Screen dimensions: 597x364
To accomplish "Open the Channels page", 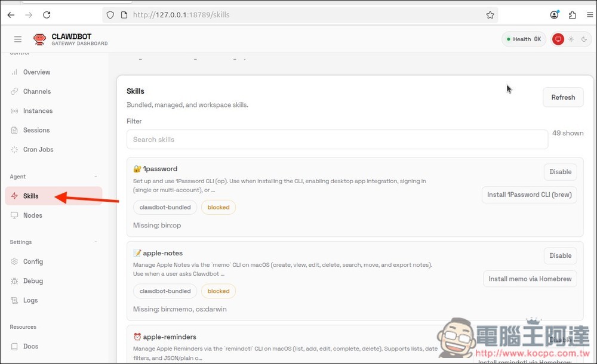I will [x=36, y=91].
